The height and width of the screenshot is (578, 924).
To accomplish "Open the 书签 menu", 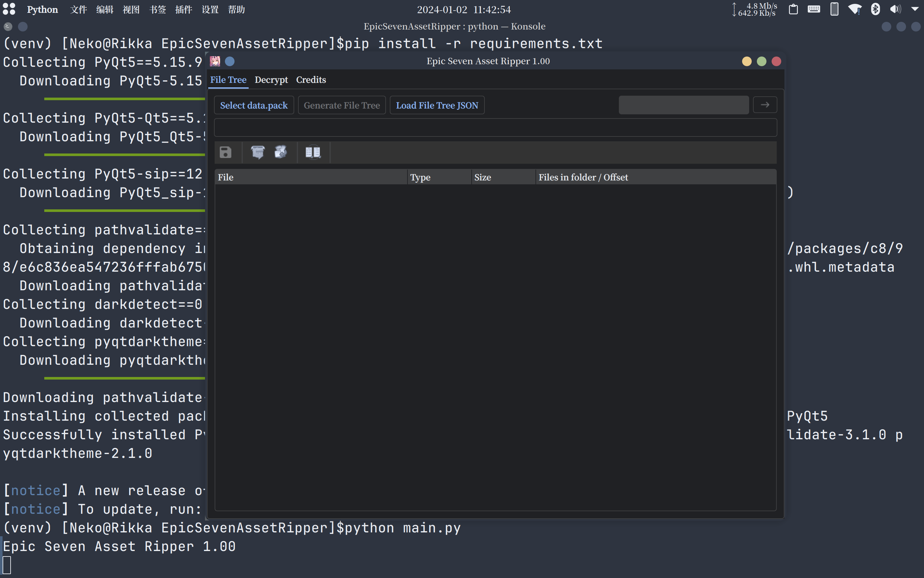I will 157,9.
